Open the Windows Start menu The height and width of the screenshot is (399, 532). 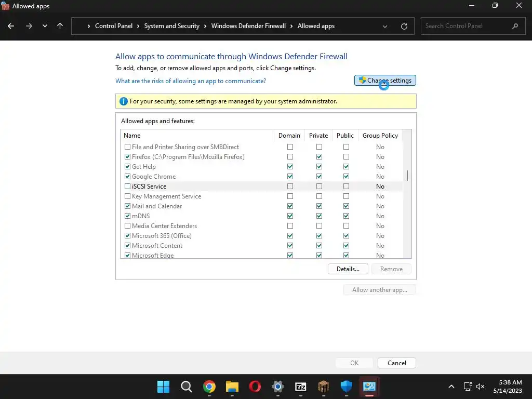[163, 387]
